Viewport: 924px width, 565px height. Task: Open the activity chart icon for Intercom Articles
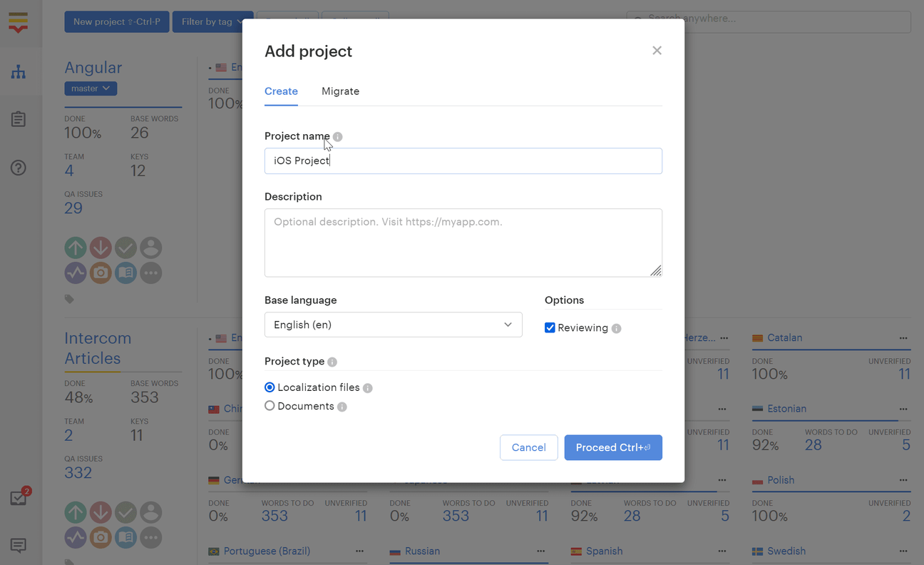[x=76, y=537]
